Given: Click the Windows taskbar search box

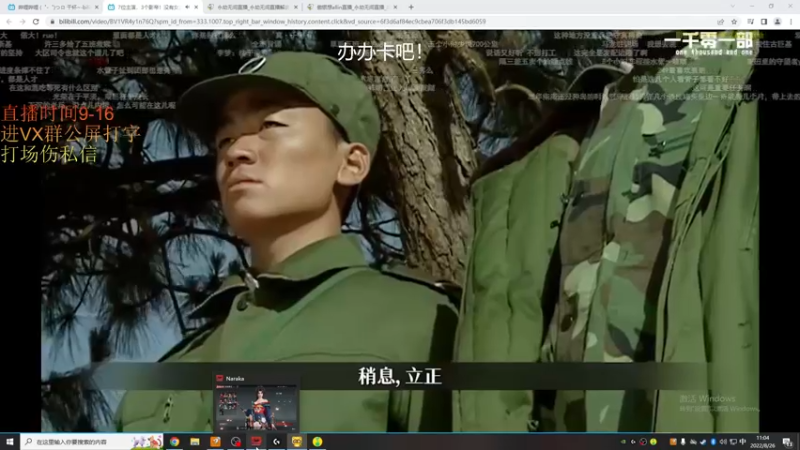Looking at the screenshot, I should (92, 441).
